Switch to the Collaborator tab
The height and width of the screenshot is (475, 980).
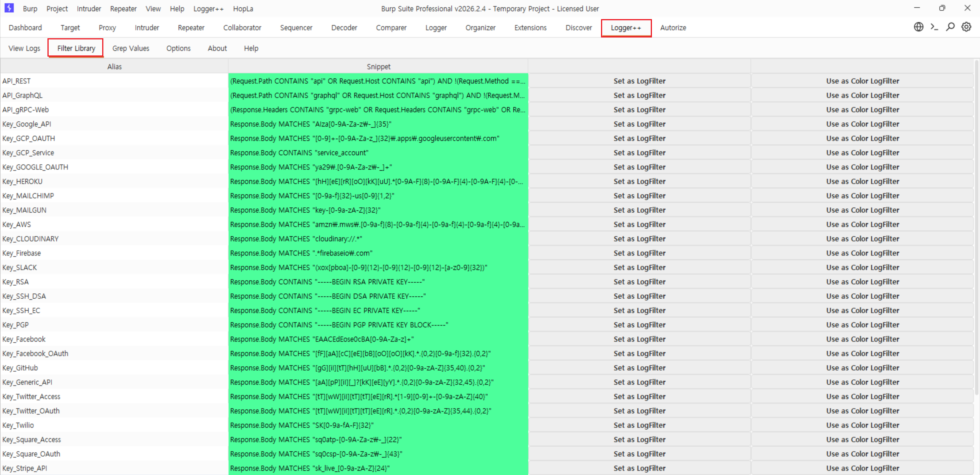[242, 28]
